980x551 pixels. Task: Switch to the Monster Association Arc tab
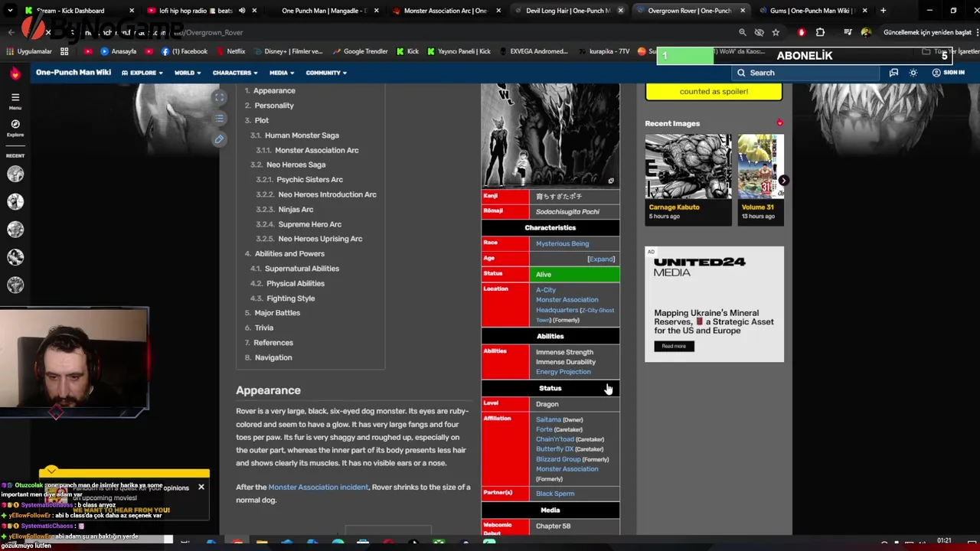(446, 11)
